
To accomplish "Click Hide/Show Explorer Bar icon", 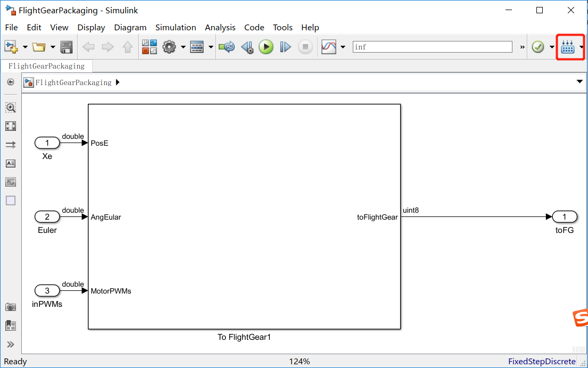I will (11, 82).
